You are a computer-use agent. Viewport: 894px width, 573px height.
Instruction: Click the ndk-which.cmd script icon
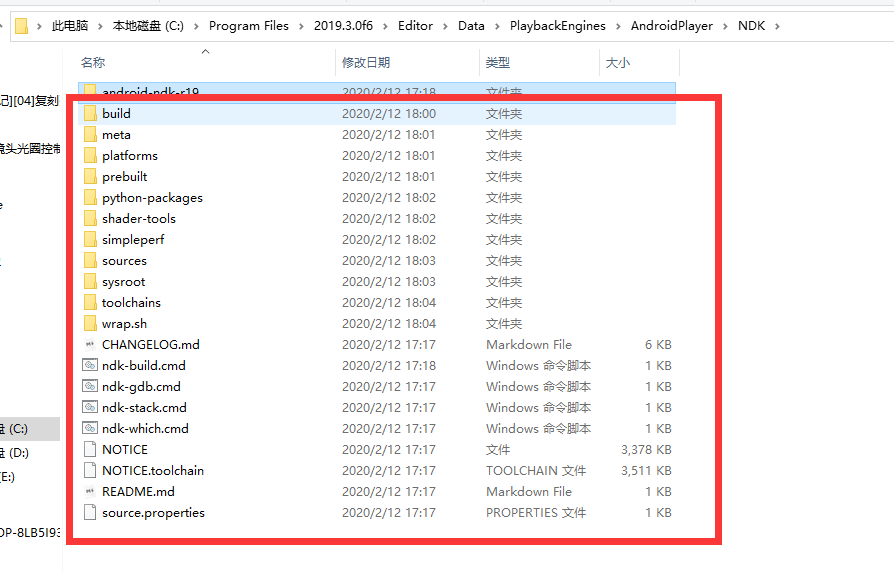coord(90,428)
